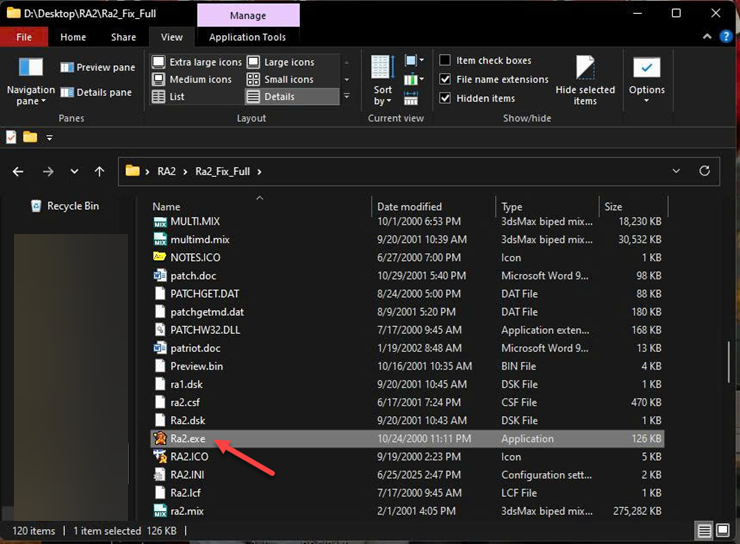Select the Ra2.exe file
Screen dimensions: 740x544
click(407, 438)
